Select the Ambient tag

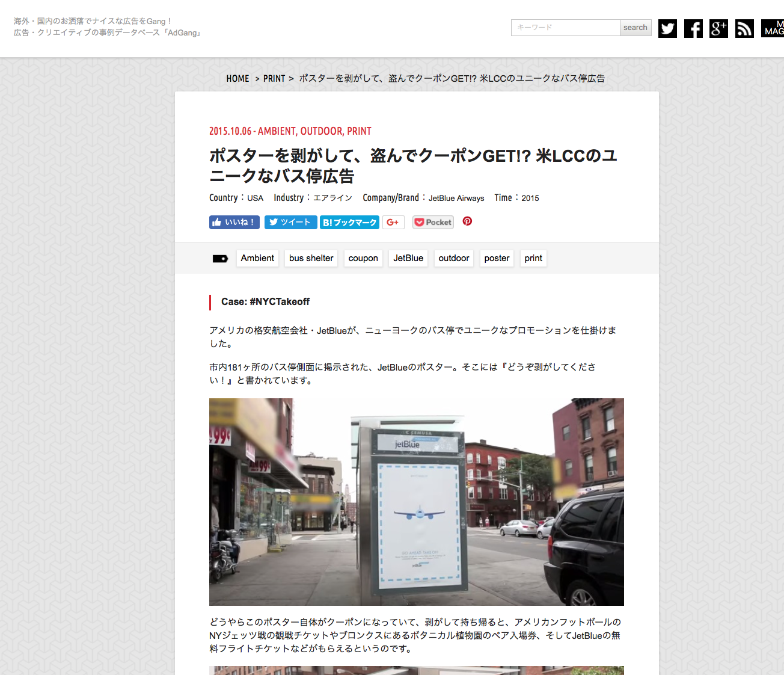(x=257, y=258)
